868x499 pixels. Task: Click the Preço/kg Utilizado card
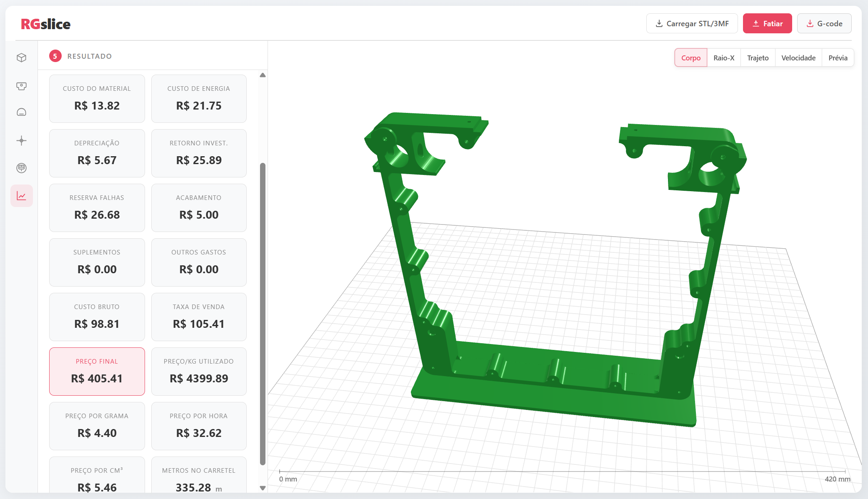pyautogui.click(x=199, y=372)
